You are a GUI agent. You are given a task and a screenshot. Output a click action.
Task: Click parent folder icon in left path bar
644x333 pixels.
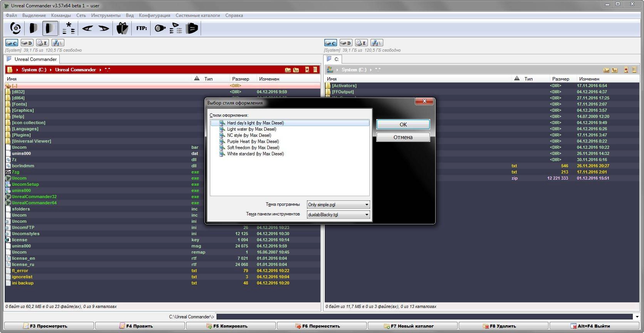click(x=296, y=70)
